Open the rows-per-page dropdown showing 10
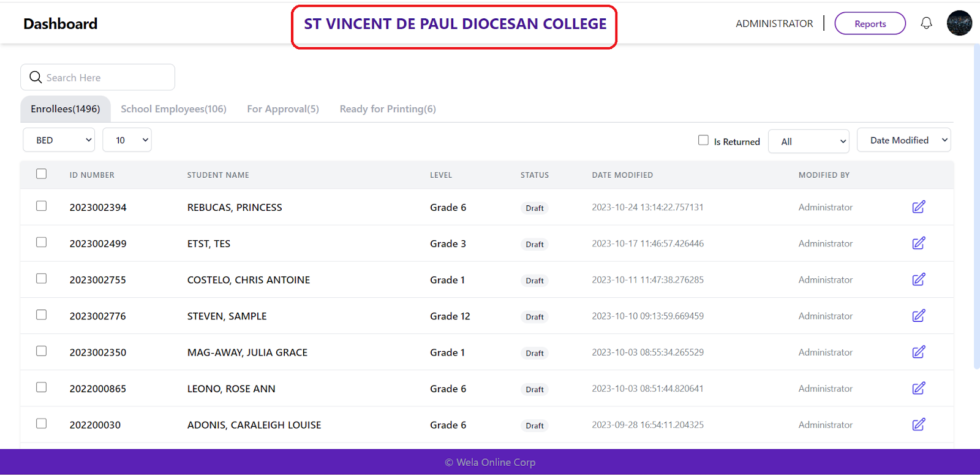Viewport: 980px width, 475px height. tap(127, 140)
